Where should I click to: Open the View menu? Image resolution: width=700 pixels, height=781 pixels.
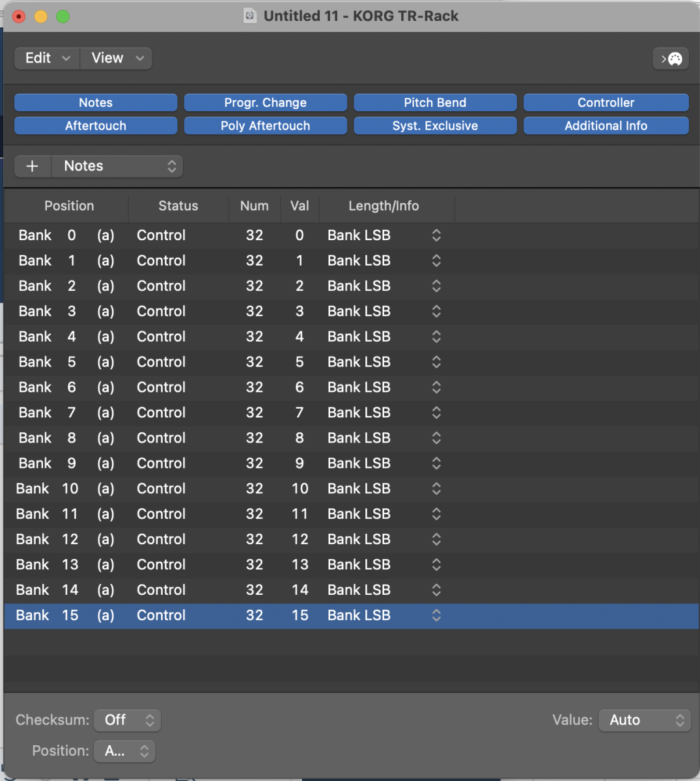click(x=117, y=58)
